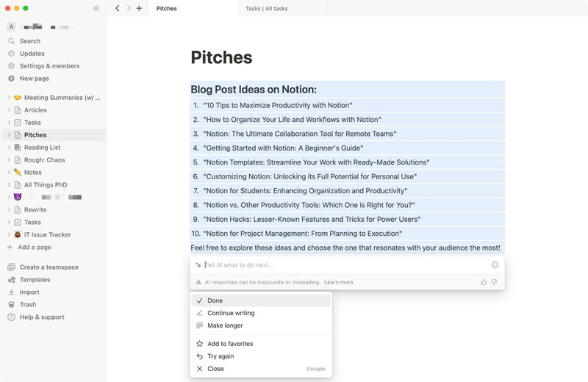Click the Settings & members gear icon
588x382 pixels.
[11, 66]
